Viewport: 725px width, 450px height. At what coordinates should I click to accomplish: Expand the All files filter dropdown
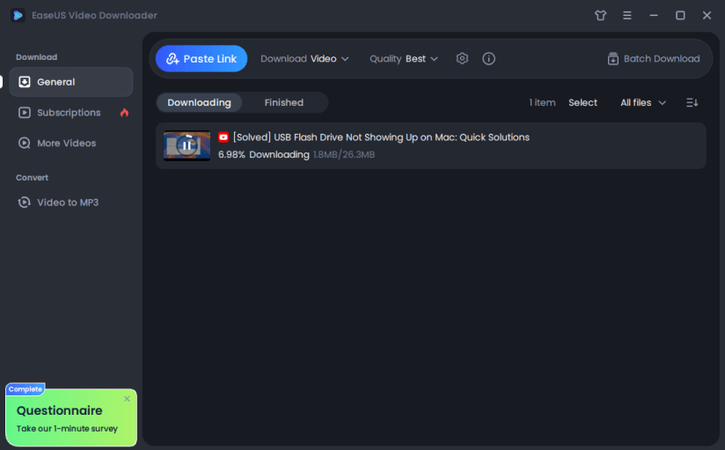click(x=643, y=103)
